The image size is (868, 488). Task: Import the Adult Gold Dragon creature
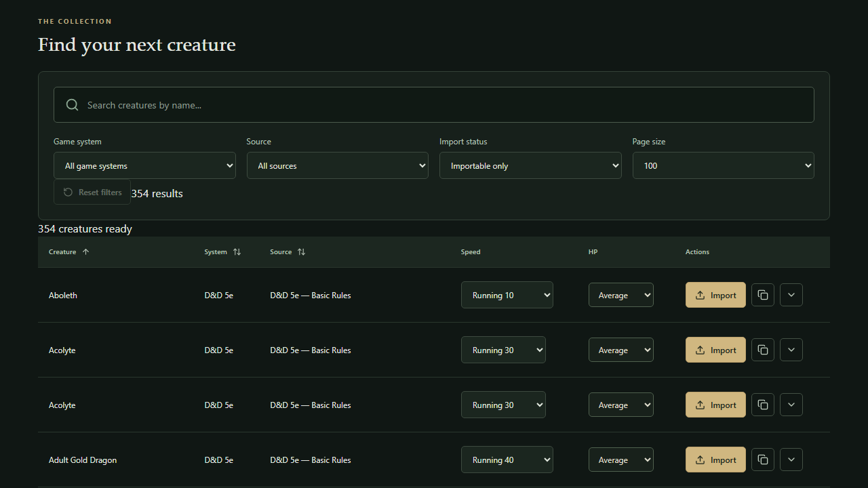point(715,460)
